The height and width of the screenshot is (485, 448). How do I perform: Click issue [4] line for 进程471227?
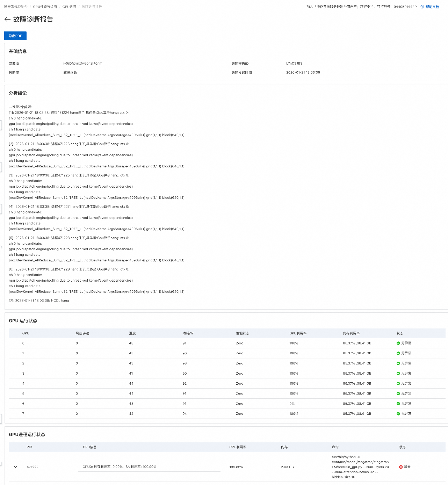coord(69,207)
